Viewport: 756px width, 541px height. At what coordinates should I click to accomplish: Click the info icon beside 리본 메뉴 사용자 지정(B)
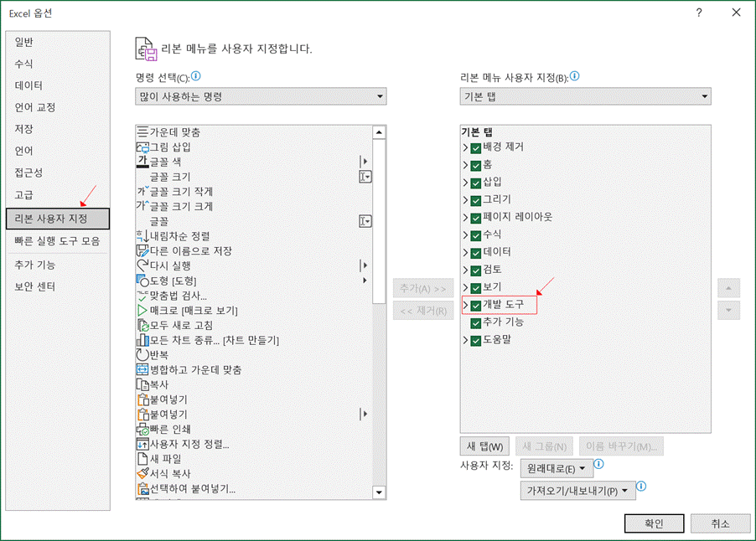575,76
